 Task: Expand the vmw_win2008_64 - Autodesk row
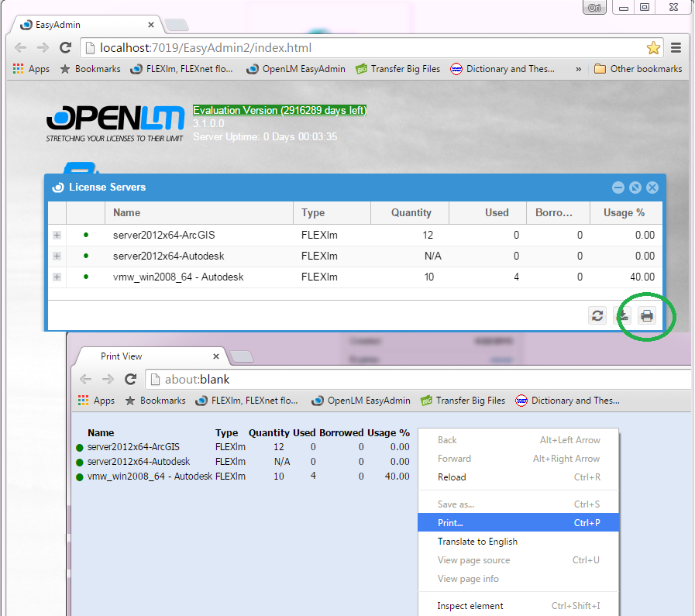[57, 277]
